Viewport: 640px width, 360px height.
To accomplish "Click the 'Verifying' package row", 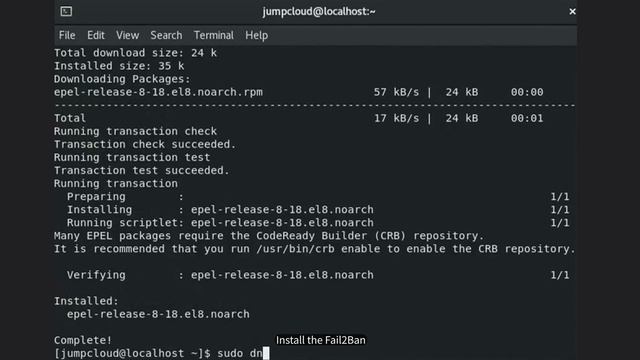I will tap(318, 275).
